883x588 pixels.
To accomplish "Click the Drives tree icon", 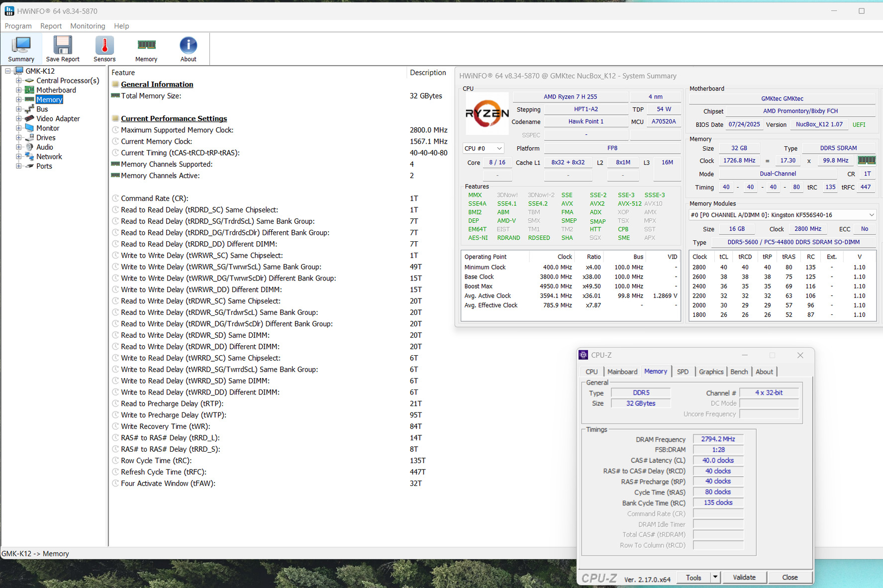I will (29, 137).
